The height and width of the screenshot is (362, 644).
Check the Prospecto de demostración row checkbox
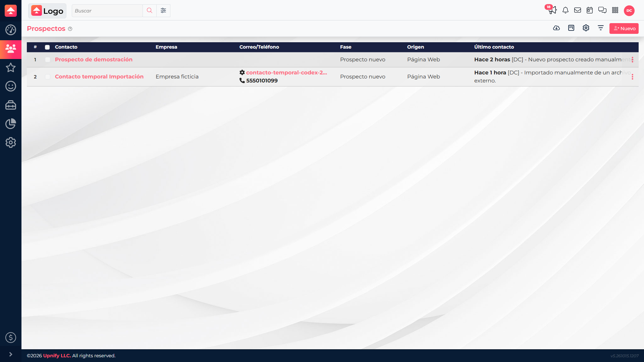[x=48, y=60]
